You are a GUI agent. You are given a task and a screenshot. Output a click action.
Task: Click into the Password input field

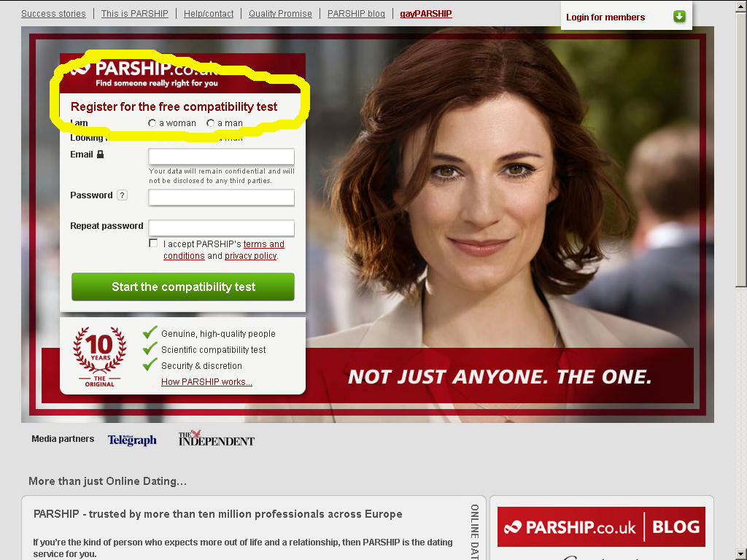click(221, 197)
